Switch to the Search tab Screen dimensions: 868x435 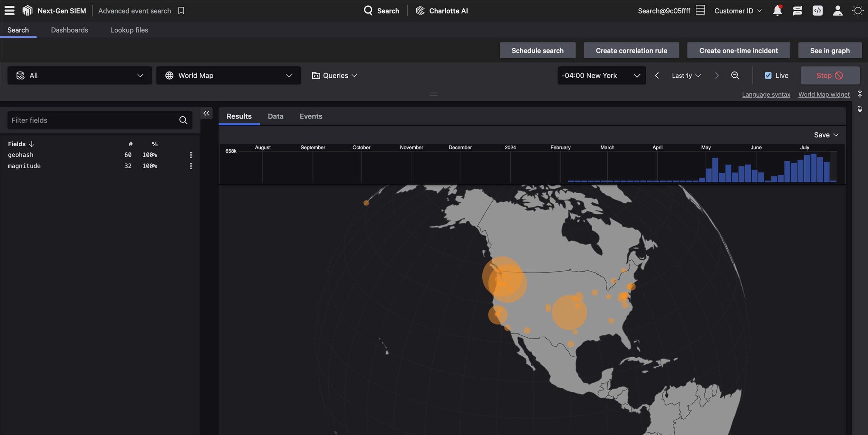pyautogui.click(x=18, y=30)
